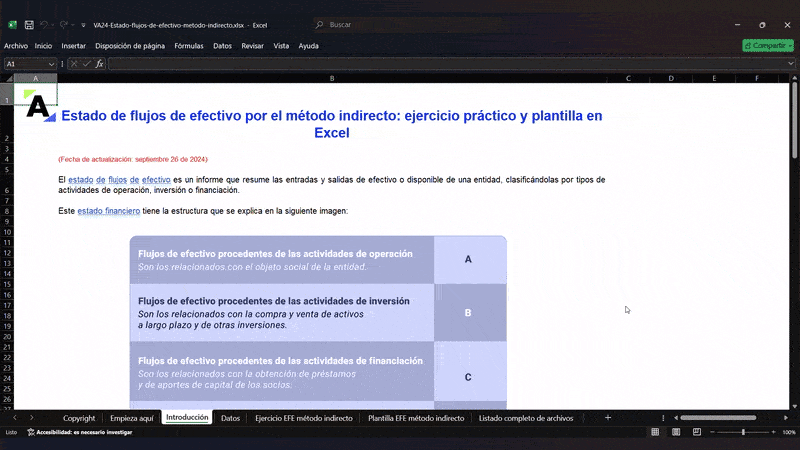Click the Undo arrow icon

[x=45, y=24]
